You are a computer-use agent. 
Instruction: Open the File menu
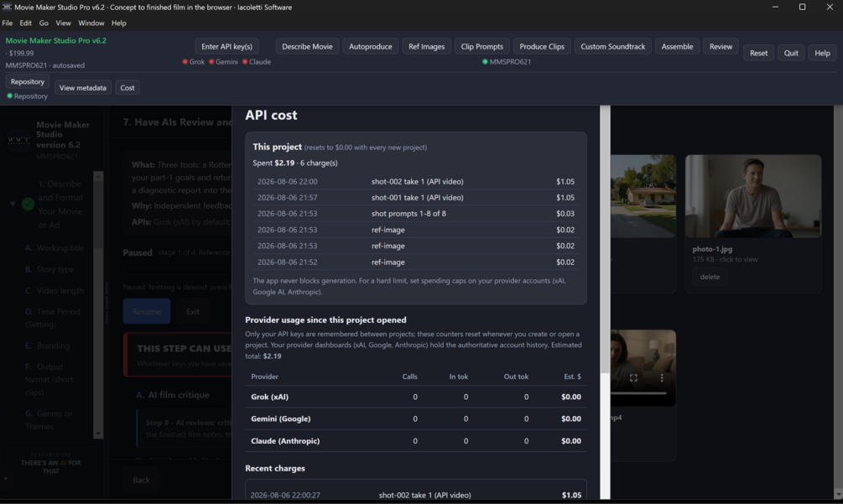click(x=8, y=23)
